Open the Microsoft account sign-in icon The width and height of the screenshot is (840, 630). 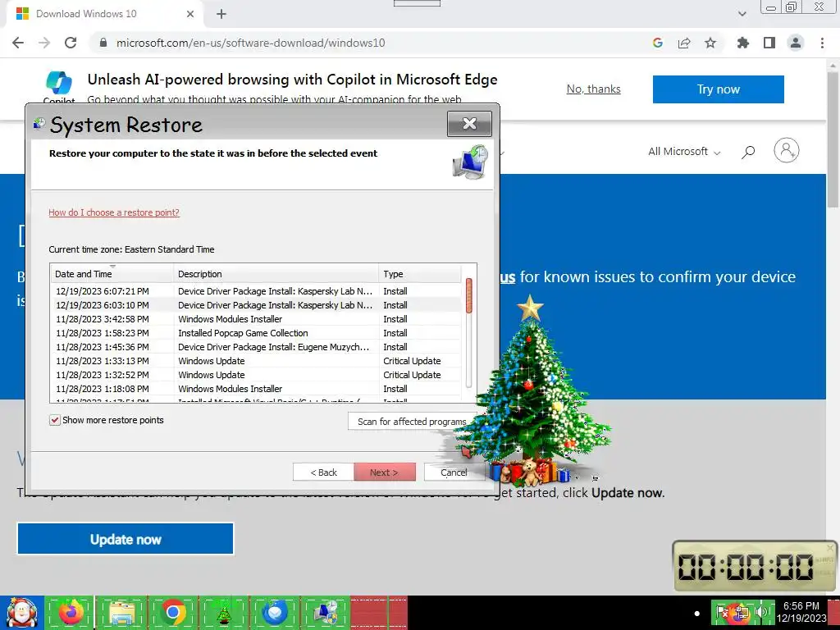coord(786,151)
